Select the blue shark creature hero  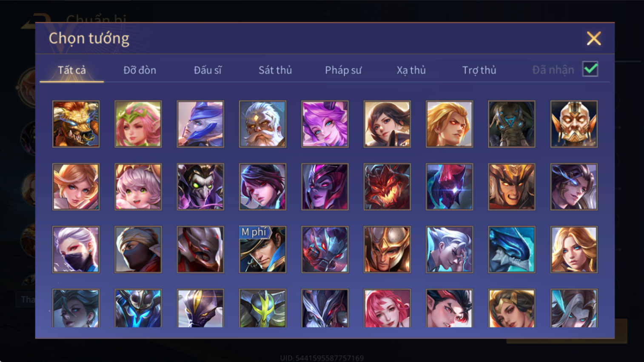coord(512,249)
